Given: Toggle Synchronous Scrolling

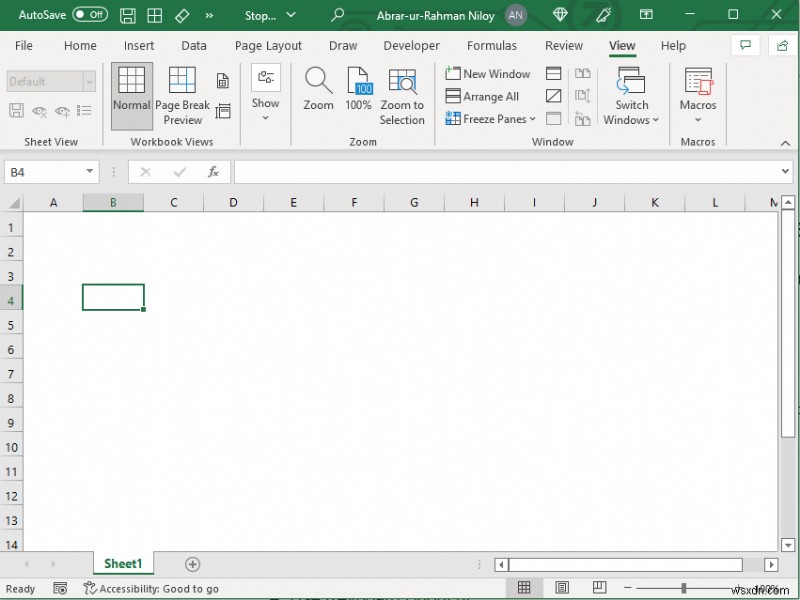Looking at the screenshot, I should [x=581, y=96].
